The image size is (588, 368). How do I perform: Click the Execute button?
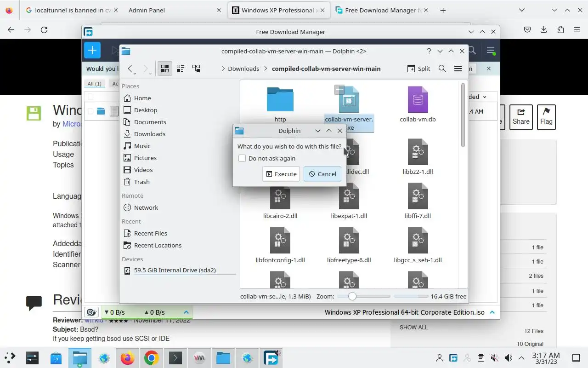click(281, 174)
